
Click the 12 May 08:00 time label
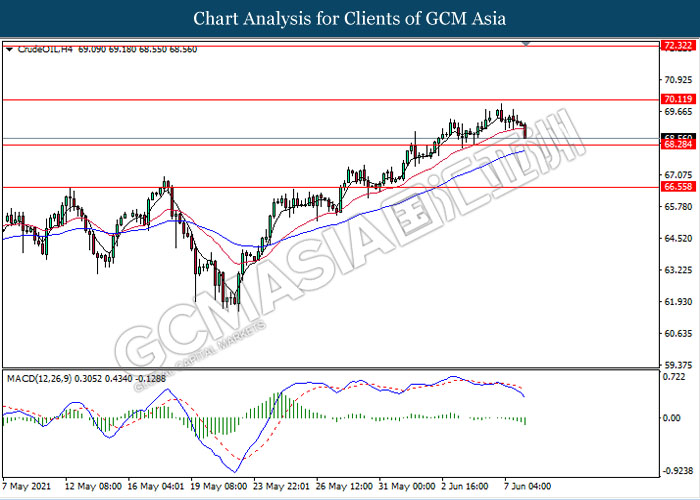tap(93, 486)
